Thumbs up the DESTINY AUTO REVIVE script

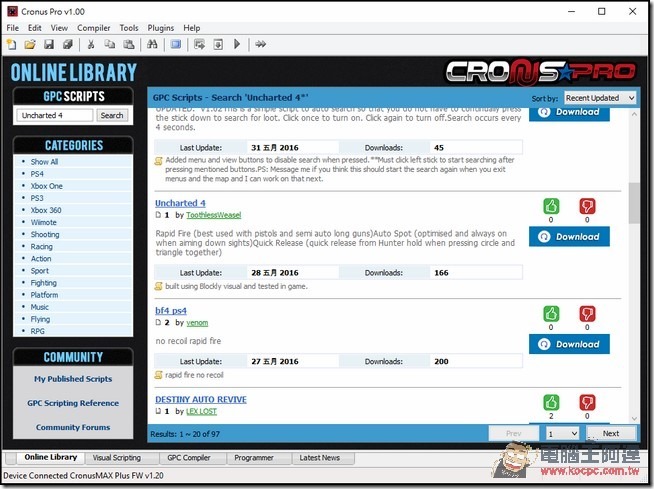pyautogui.click(x=551, y=403)
